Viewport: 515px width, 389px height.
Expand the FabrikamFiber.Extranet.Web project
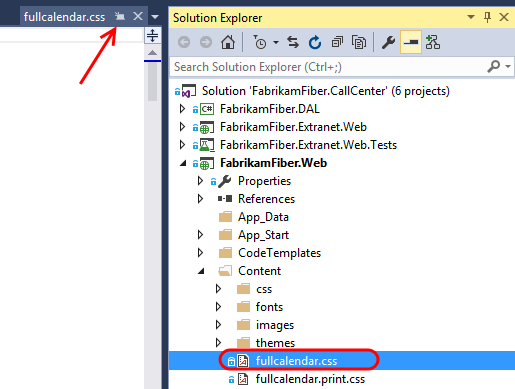(x=182, y=127)
